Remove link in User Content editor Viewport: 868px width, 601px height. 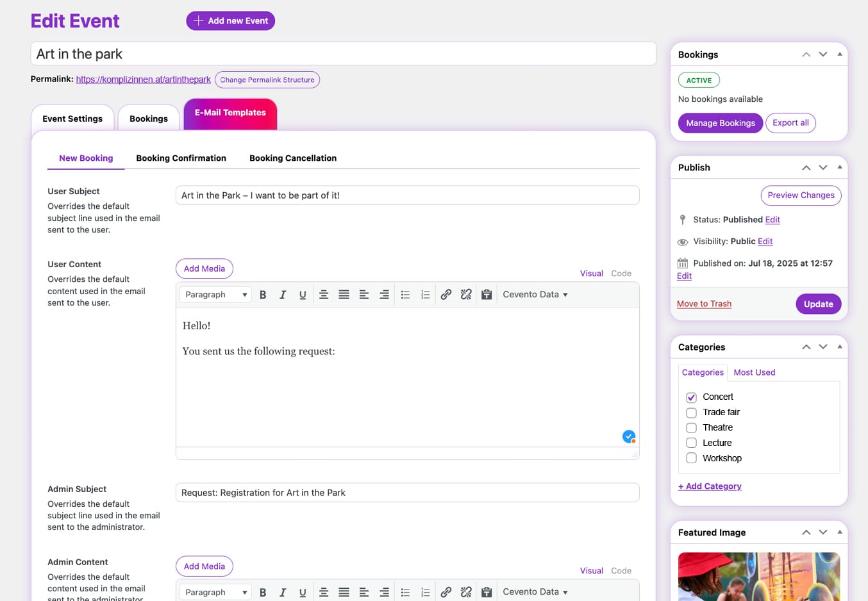pos(466,295)
